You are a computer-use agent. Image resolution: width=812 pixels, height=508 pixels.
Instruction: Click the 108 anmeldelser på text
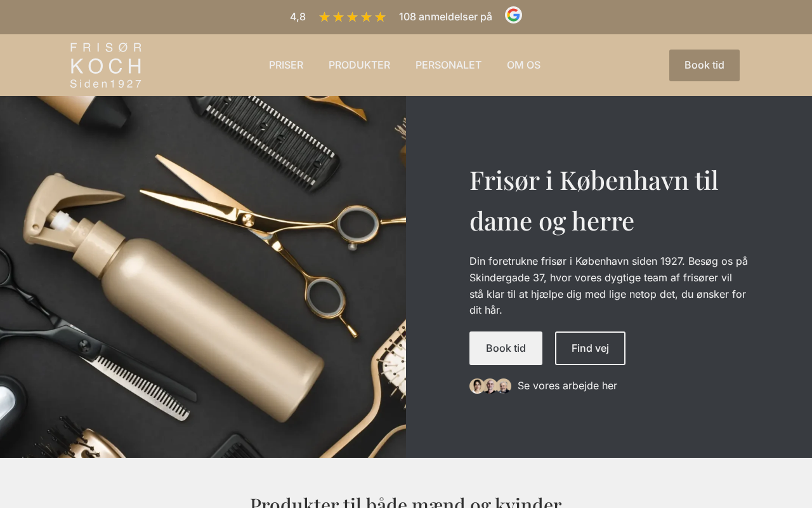445,17
